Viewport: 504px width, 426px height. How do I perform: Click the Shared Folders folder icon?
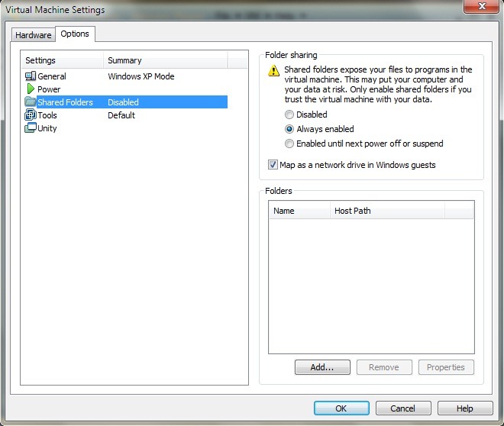click(31, 102)
